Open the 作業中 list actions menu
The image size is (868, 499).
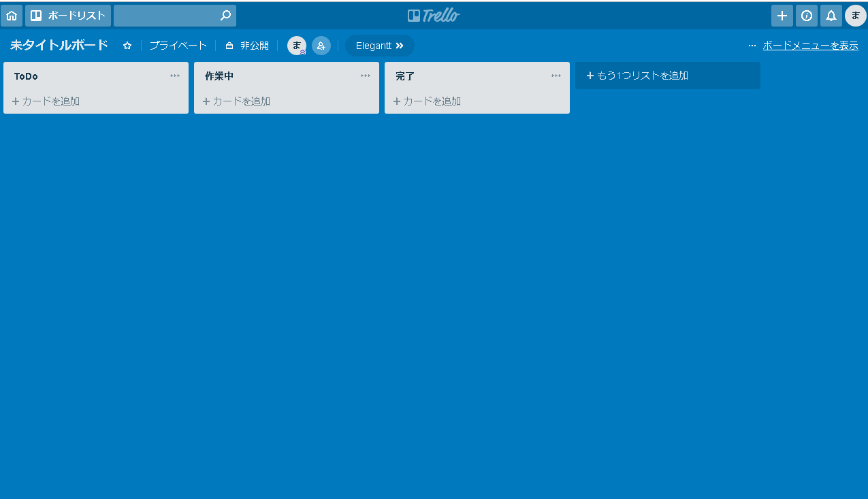366,76
